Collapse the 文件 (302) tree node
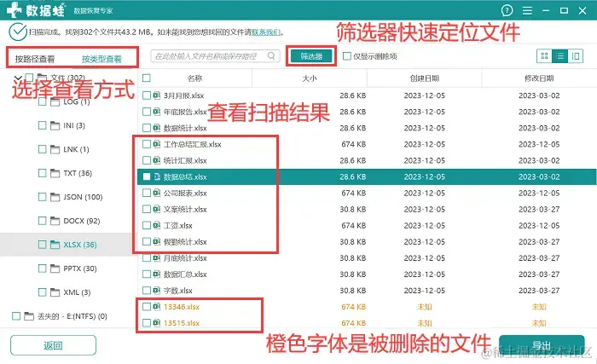 pos(18,78)
